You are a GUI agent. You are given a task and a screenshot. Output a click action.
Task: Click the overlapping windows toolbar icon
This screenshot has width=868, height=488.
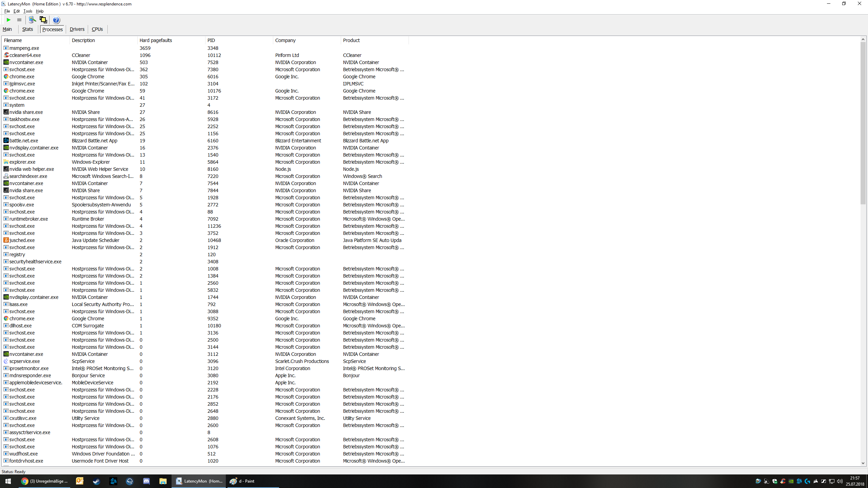pos(43,20)
